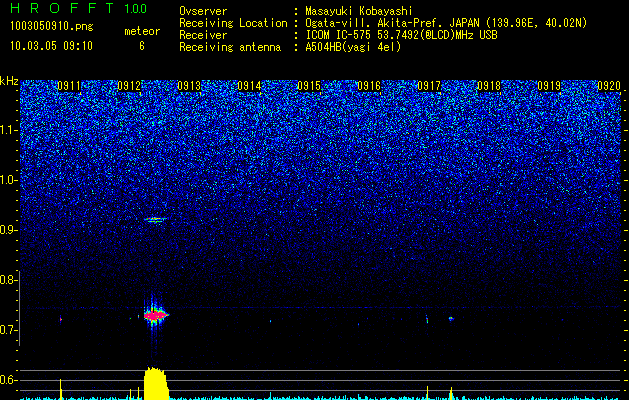Click the 'meteor' count label
This screenshot has height=400, width=629.
click(142, 31)
